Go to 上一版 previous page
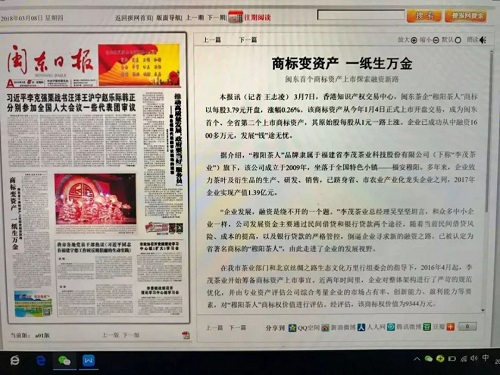The width and height of the screenshot is (500, 375). click(110, 335)
